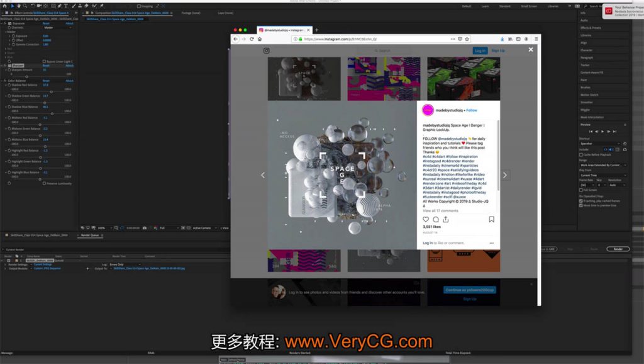The image size is (644, 364).
Task: Click the comment bubble icon on post
Action: (436, 219)
